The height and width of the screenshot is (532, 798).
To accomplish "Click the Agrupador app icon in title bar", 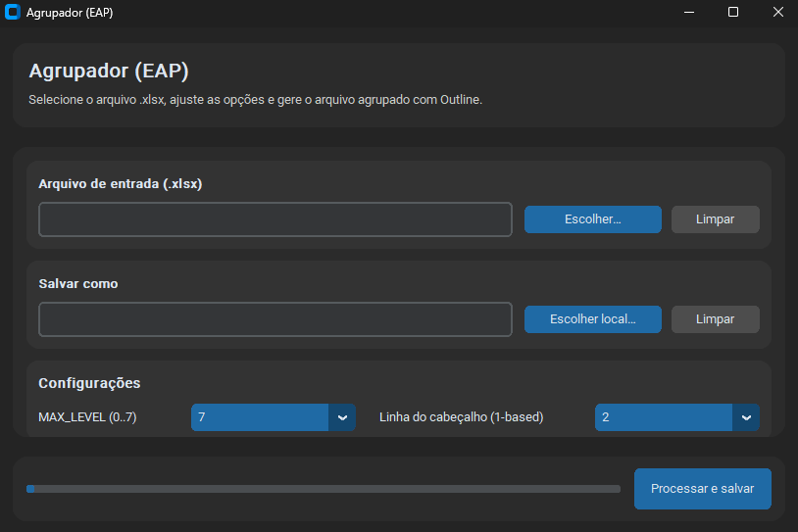I will pos(12,12).
